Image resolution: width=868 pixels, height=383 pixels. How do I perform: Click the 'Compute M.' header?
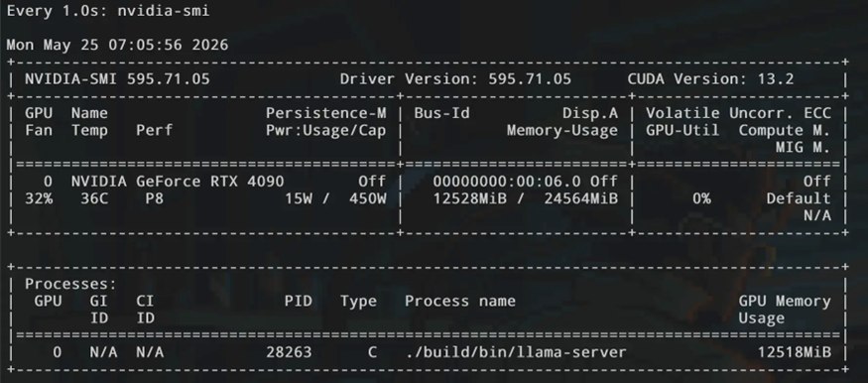785,131
